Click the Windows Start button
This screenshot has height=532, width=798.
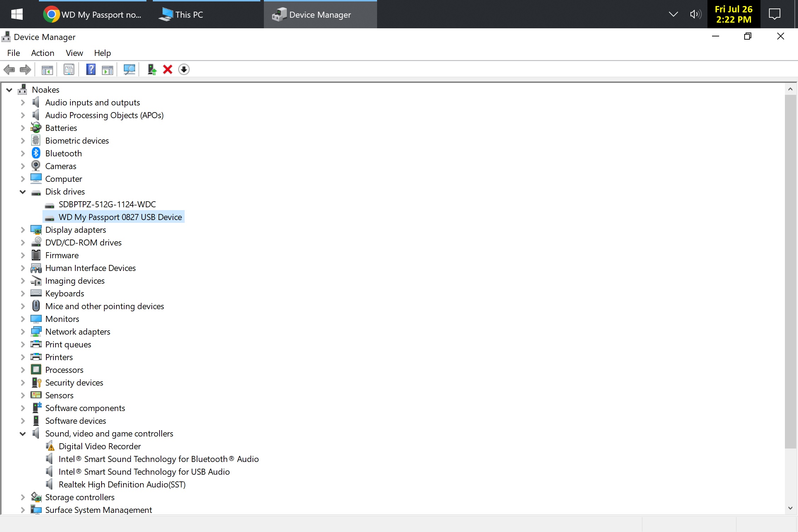[x=17, y=15]
